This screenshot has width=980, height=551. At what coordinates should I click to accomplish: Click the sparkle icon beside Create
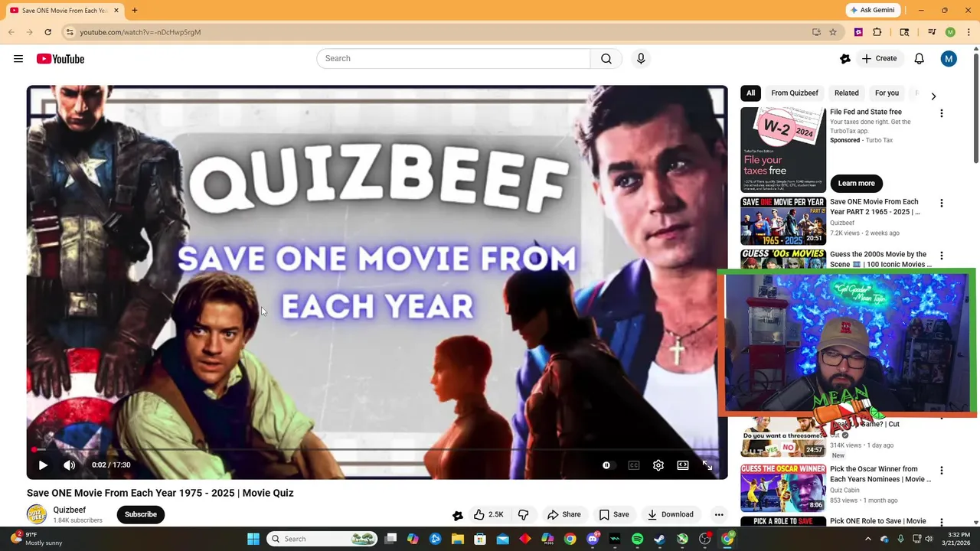tap(845, 59)
